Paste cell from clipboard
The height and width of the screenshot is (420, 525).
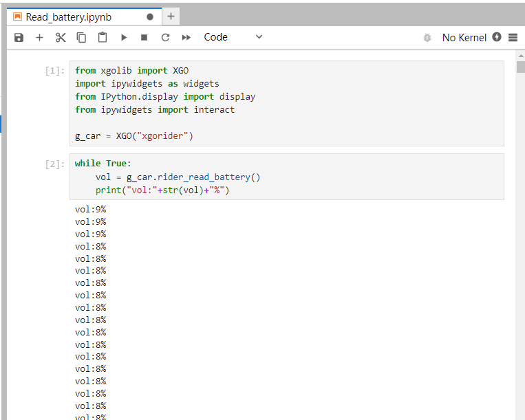click(103, 37)
